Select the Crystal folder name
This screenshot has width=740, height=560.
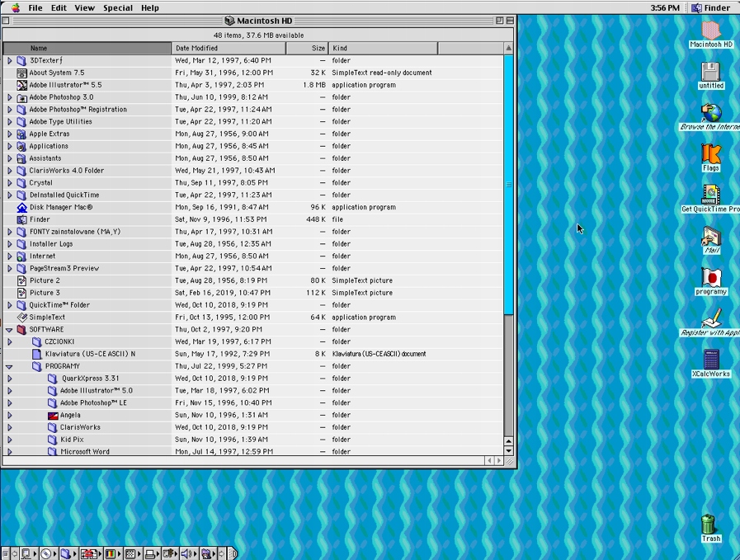41,183
